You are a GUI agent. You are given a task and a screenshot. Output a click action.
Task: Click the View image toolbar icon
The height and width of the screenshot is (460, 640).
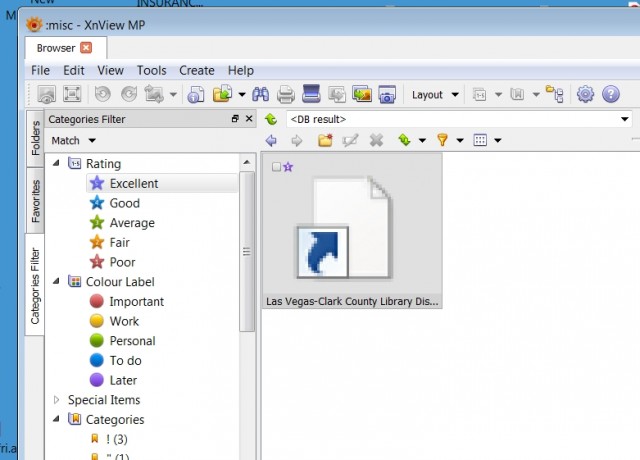tap(47, 94)
